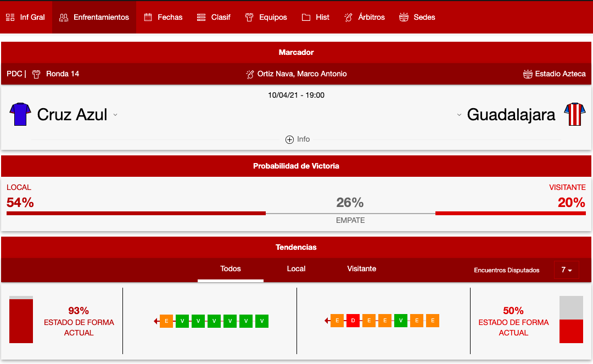Open the Hist menu item
This screenshot has width=593, height=364.
tap(315, 18)
